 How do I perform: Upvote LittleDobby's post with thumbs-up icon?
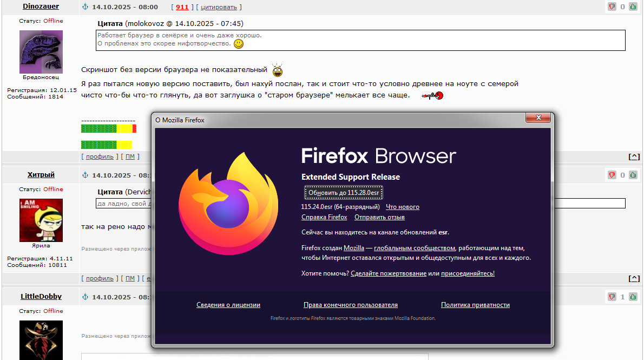[x=633, y=297]
